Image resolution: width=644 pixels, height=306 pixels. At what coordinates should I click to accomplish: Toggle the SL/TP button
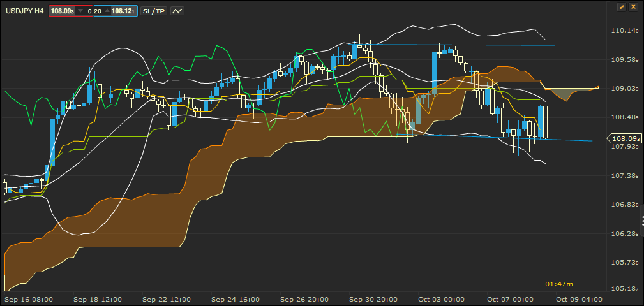pos(153,11)
